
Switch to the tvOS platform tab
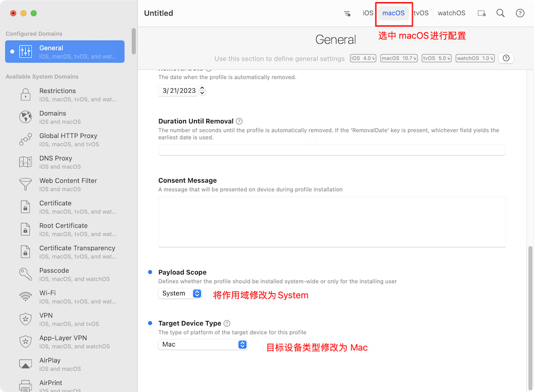click(421, 13)
